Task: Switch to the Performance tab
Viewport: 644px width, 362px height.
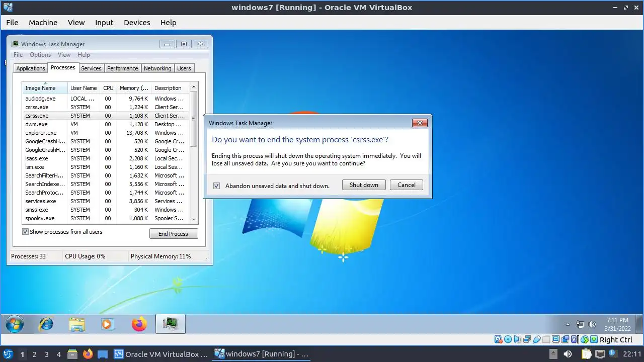Action: [x=122, y=68]
